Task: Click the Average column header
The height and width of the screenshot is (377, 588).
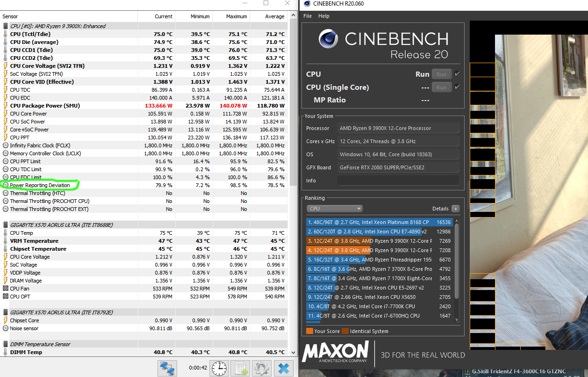Action: point(269,16)
